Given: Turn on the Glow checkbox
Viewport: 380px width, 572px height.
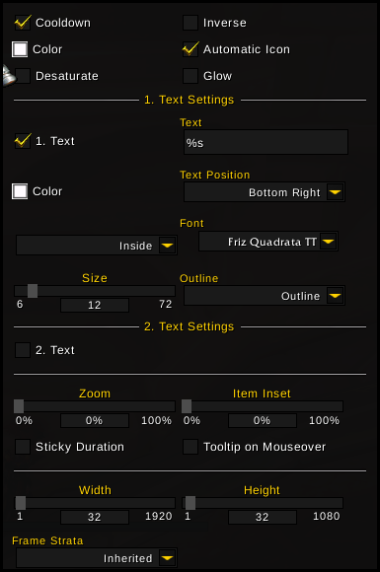Looking at the screenshot, I should (190, 76).
